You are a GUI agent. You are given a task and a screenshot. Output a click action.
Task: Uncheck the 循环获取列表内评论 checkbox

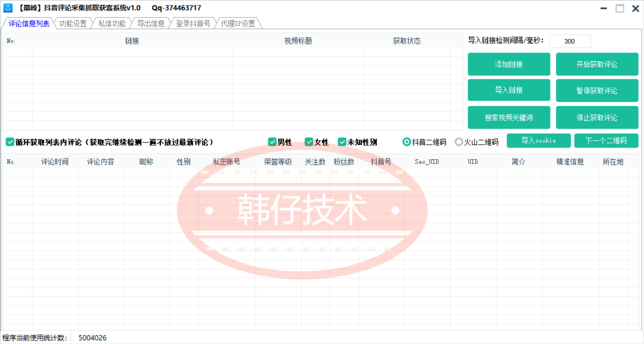coord(10,142)
